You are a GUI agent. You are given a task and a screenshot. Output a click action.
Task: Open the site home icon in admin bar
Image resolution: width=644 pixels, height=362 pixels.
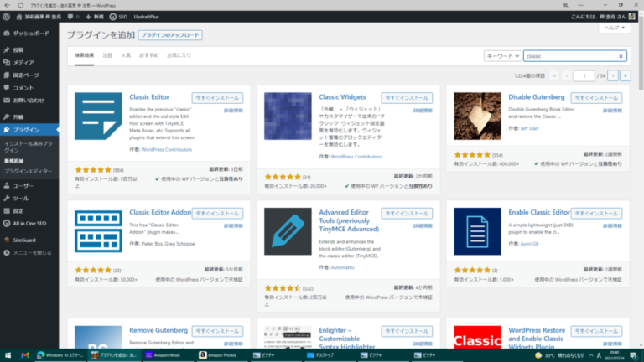[19, 17]
